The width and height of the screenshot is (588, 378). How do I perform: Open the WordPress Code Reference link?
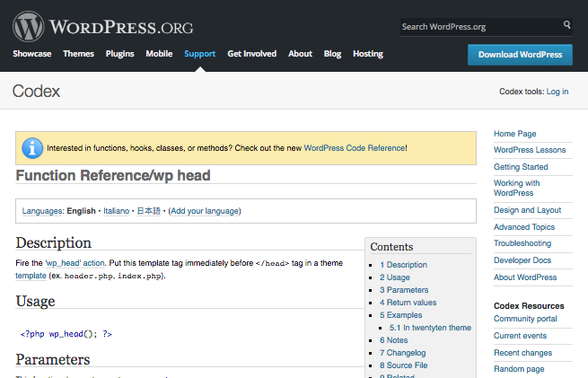coord(355,147)
